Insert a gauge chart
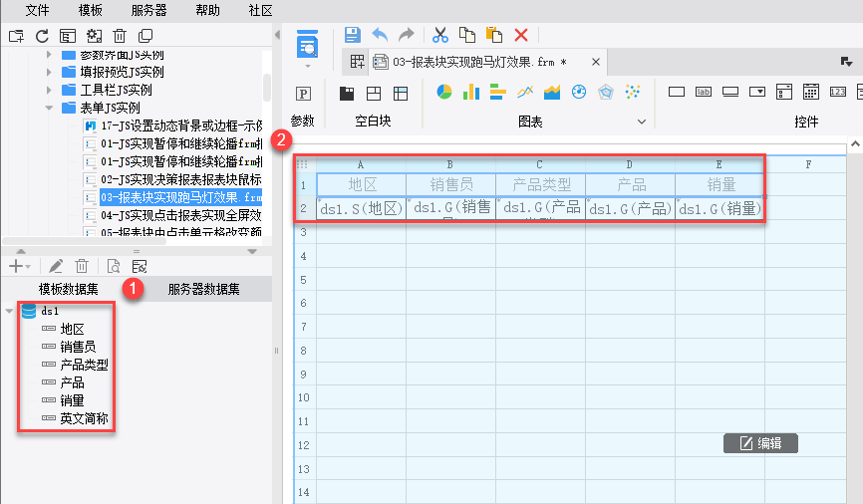The image size is (863, 504). pos(578,92)
